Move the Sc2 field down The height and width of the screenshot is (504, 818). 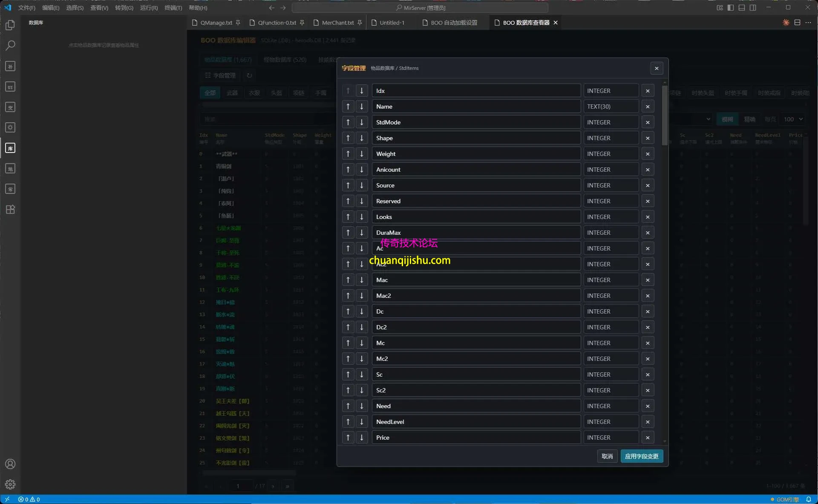(362, 390)
